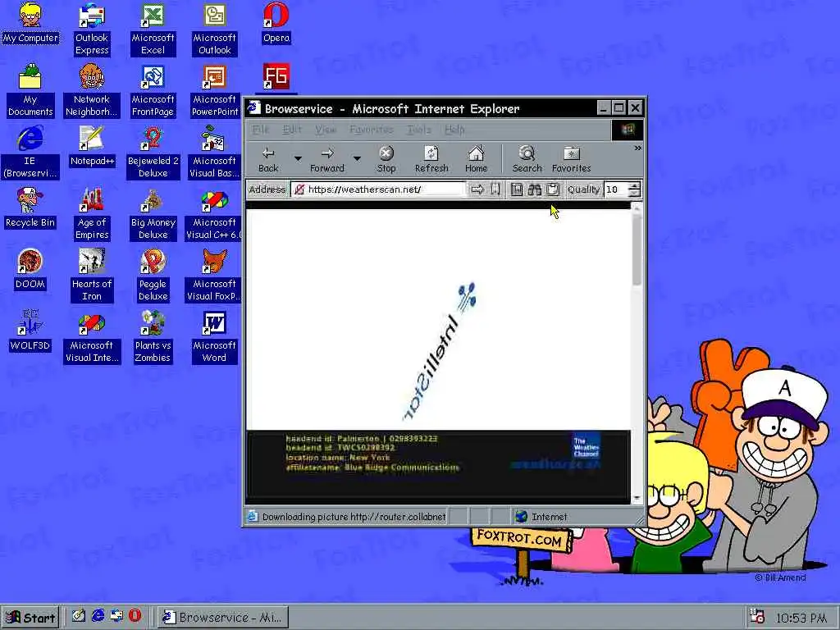
Task: Select the Microsoft Word desktop shortcut
Action: coord(214,337)
